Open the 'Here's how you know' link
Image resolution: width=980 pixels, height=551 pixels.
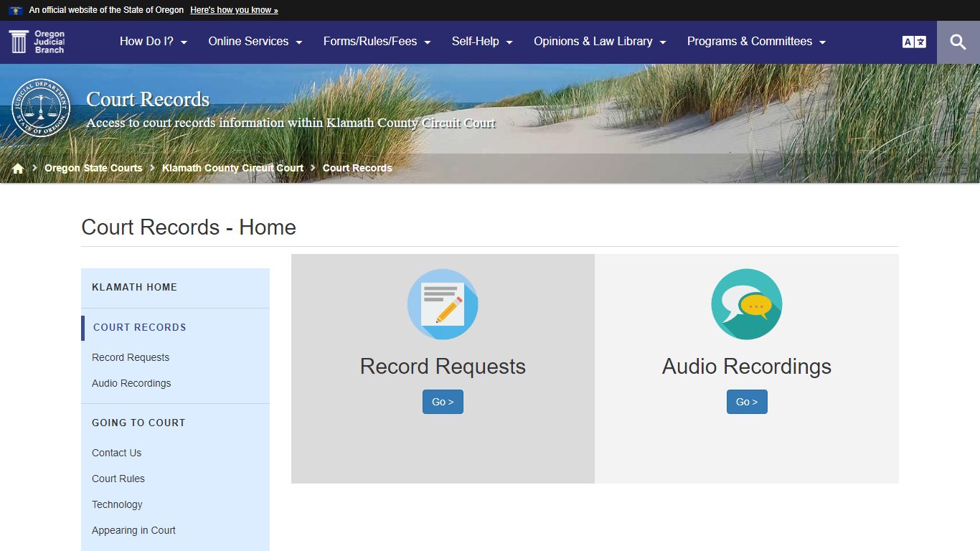234,10
